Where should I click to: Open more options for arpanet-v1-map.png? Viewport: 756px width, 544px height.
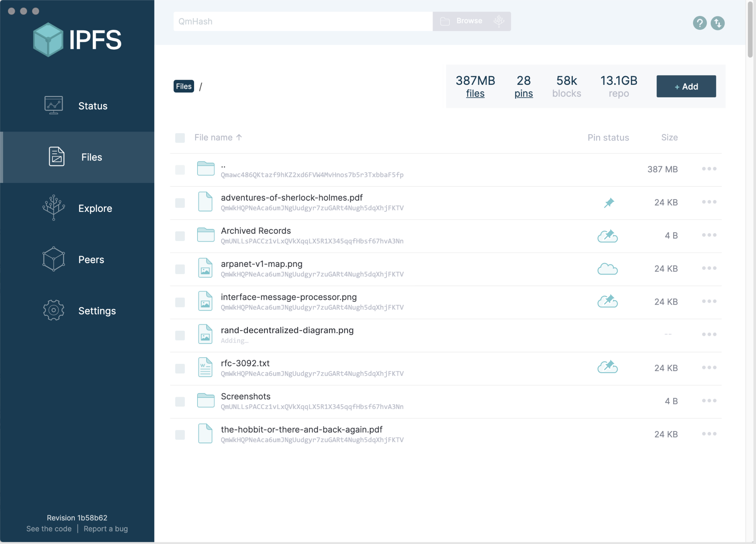(x=709, y=268)
